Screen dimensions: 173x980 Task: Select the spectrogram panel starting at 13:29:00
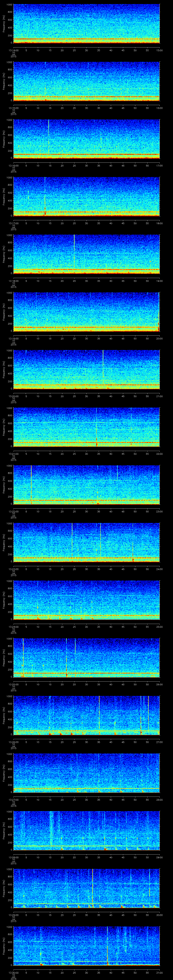click(x=86, y=888)
